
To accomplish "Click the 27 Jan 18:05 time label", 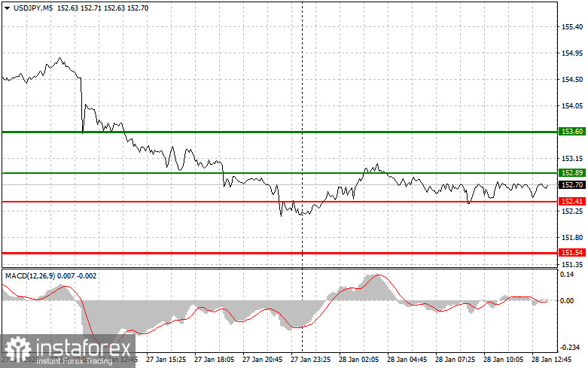I will tap(214, 360).
